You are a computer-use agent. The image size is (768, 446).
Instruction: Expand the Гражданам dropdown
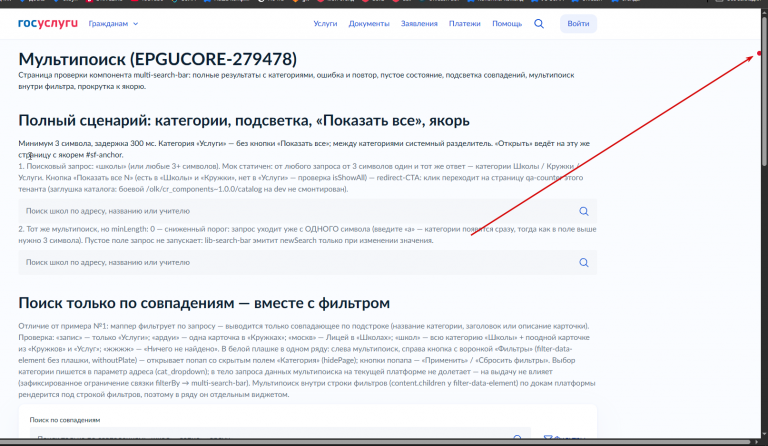[x=113, y=23]
